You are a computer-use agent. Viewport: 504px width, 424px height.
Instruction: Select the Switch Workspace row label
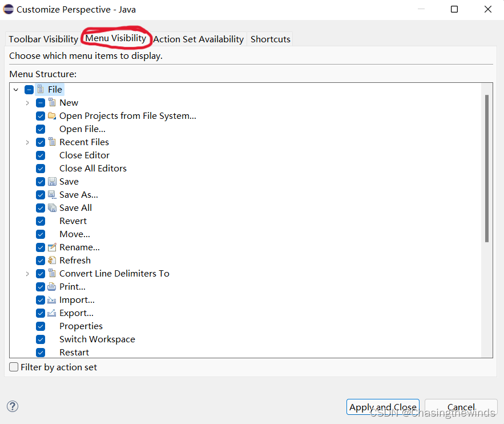coord(97,339)
